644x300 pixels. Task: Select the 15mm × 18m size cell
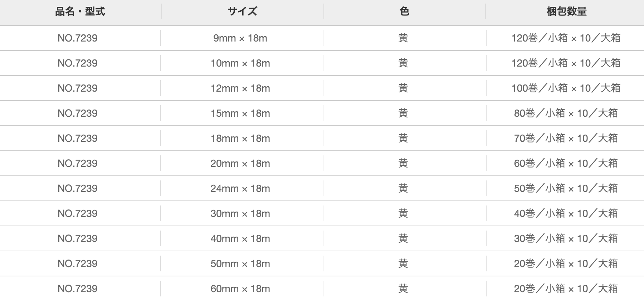point(240,113)
